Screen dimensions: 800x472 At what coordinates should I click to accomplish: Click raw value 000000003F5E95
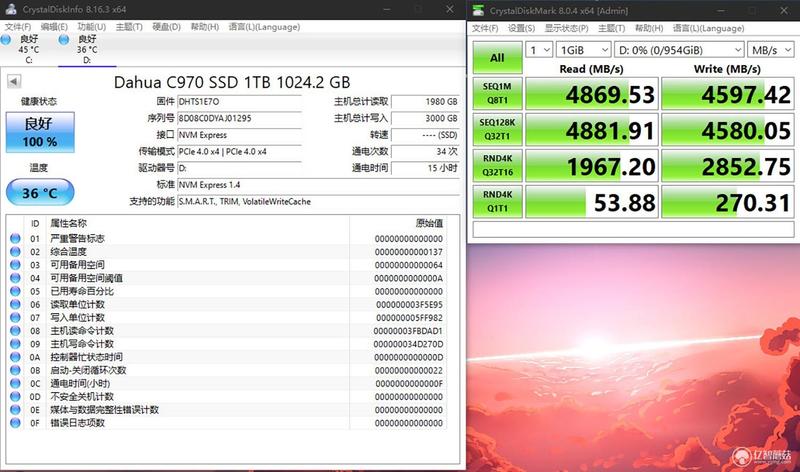(409, 305)
